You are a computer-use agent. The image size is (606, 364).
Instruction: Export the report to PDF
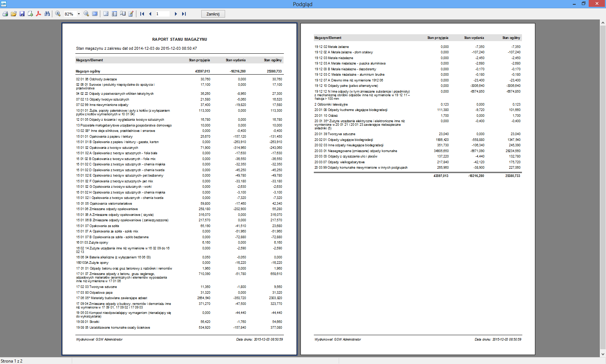coord(39,14)
